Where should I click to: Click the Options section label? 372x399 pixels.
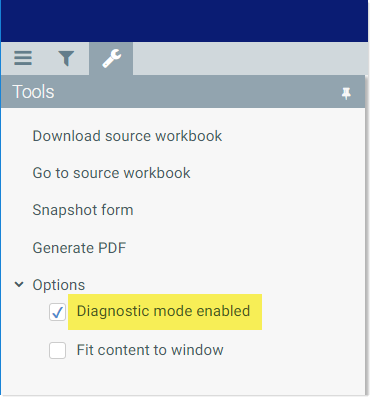coord(59,285)
